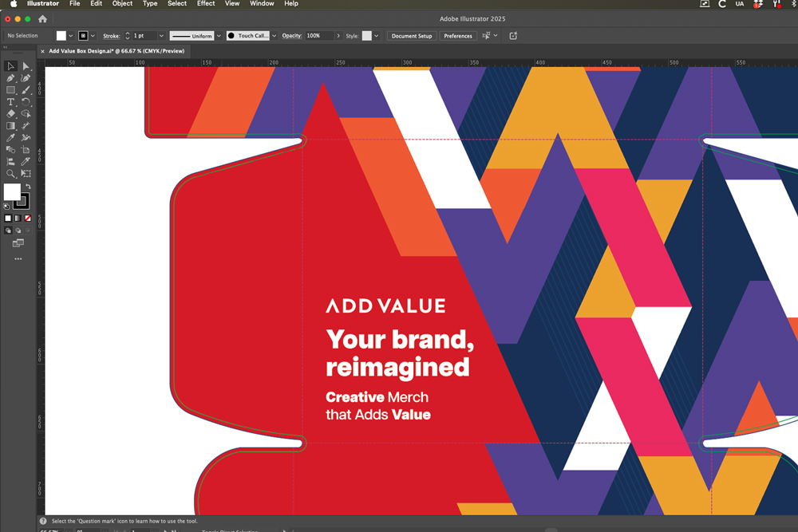Choose the Type tool
The height and width of the screenshot is (532, 798).
[x=10, y=102]
